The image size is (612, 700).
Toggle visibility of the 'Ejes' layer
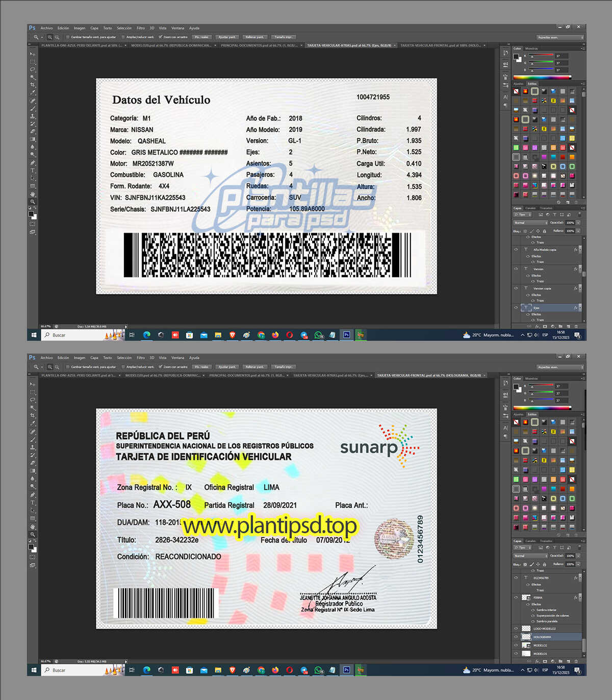click(x=516, y=308)
